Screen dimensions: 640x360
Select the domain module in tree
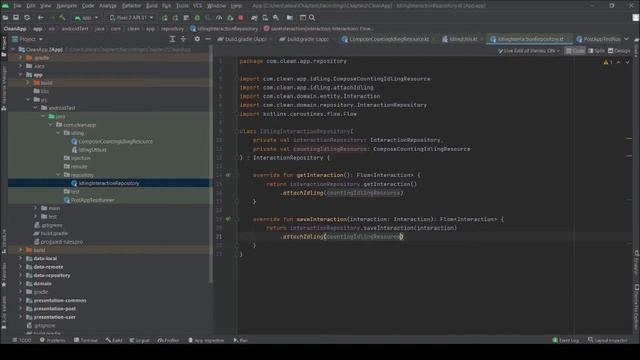pyautogui.click(x=39, y=284)
